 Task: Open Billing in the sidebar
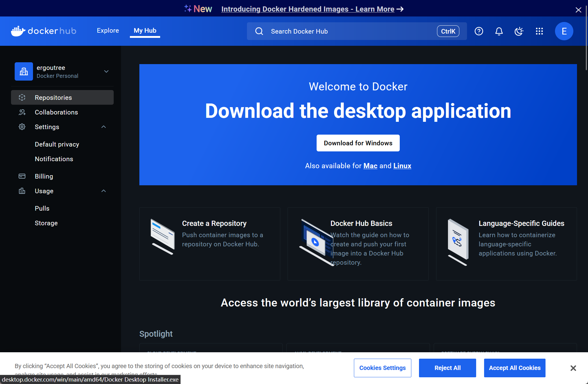coord(62,176)
